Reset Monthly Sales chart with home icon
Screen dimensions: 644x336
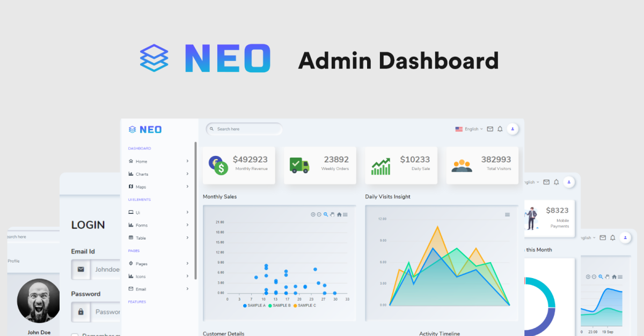[x=339, y=214]
